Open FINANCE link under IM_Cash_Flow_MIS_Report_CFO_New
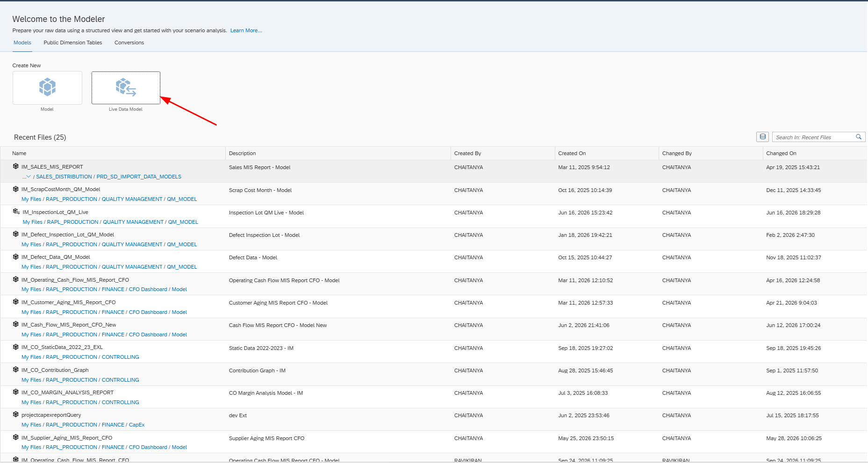This screenshot has height=463, width=868. (x=113, y=335)
